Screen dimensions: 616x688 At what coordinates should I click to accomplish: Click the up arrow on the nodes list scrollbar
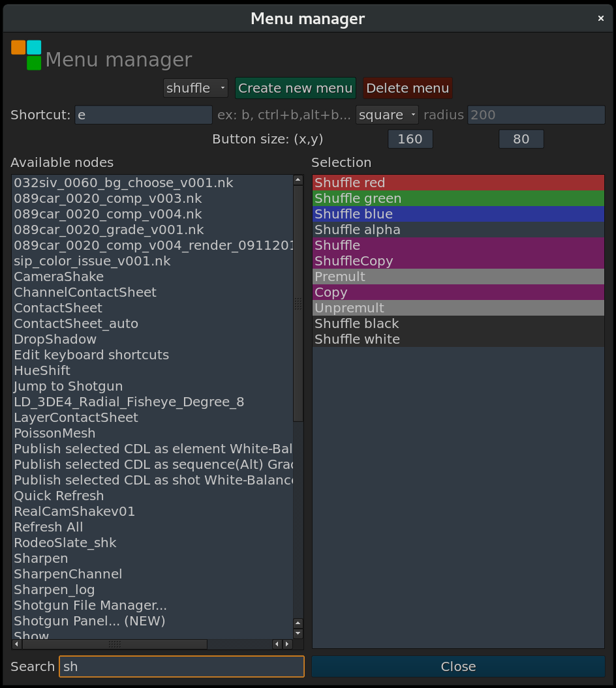click(298, 179)
